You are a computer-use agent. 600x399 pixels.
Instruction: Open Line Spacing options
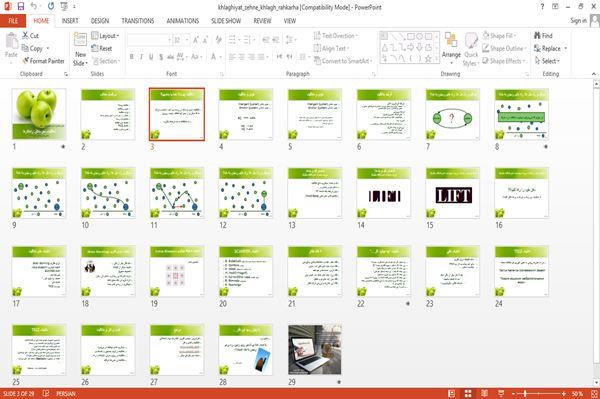[290, 40]
